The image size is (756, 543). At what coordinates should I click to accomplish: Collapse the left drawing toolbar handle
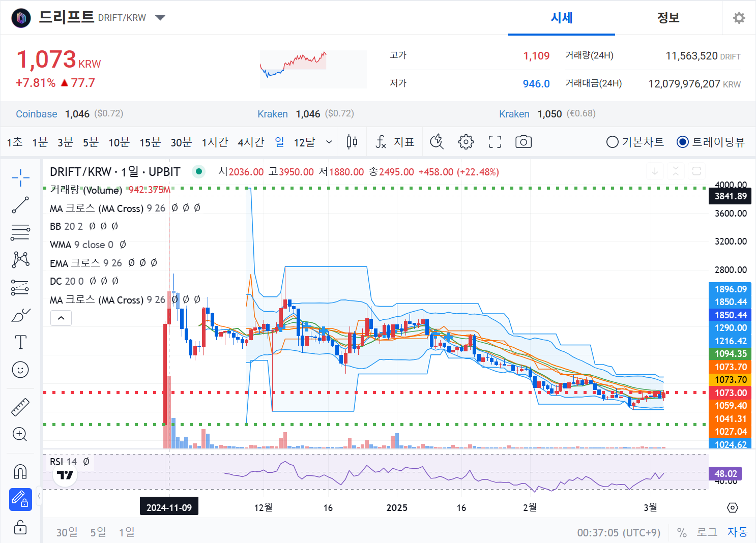coord(39,495)
